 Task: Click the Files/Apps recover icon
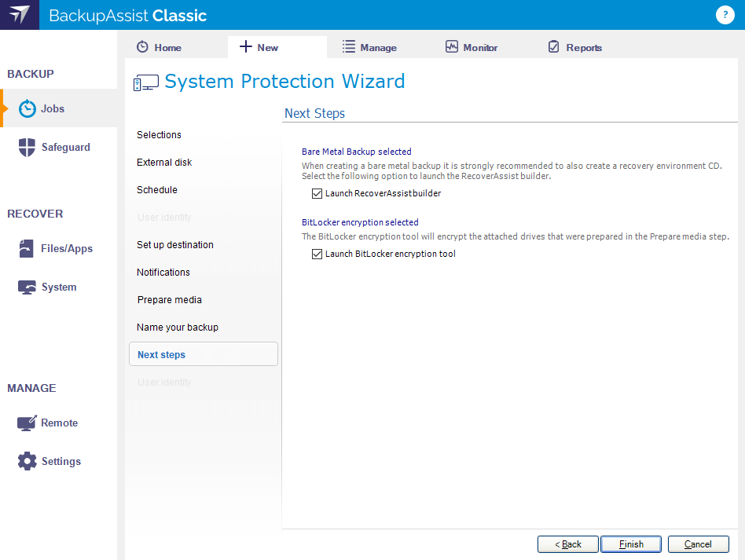[x=26, y=248]
